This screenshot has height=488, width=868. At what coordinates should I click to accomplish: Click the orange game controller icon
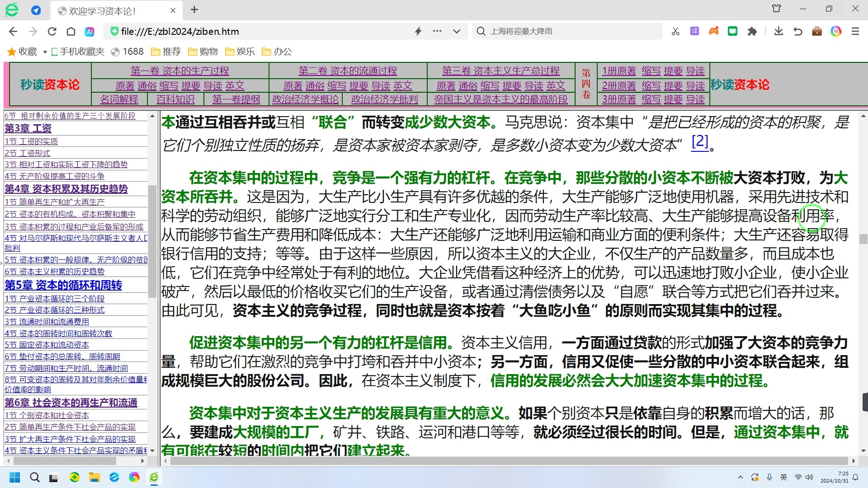click(x=713, y=31)
